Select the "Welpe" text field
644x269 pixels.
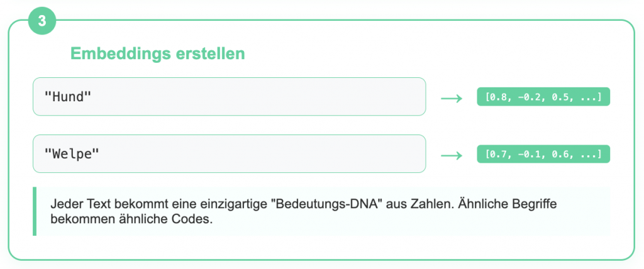coord(229,154)
